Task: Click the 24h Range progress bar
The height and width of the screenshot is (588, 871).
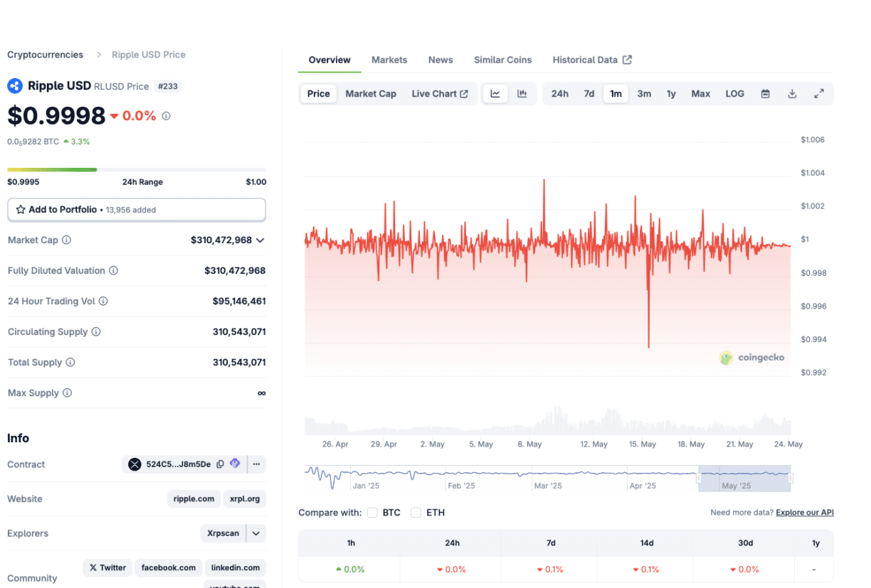Action: point(137,170)
